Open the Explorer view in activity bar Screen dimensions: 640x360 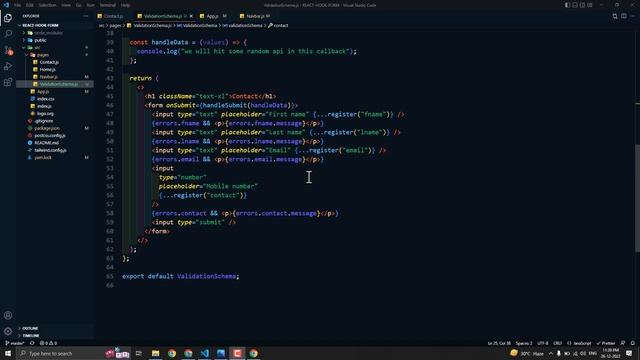[x=8, y=18]
